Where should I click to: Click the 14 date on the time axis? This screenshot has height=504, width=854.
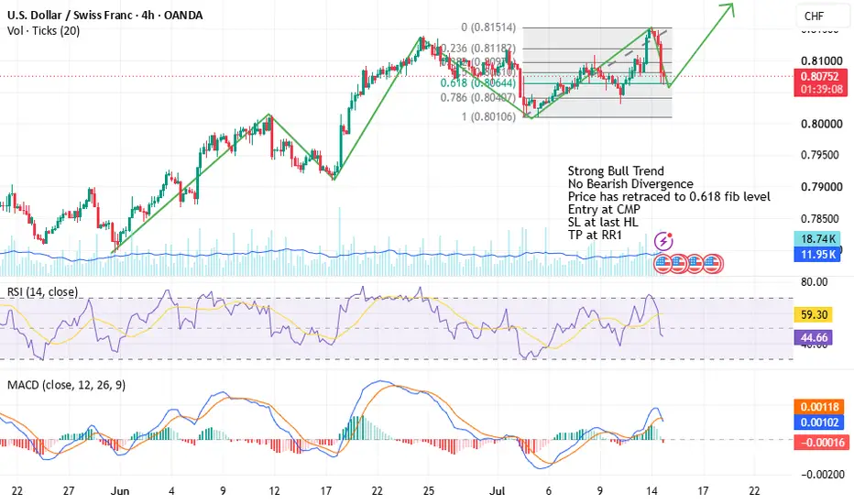651,491
